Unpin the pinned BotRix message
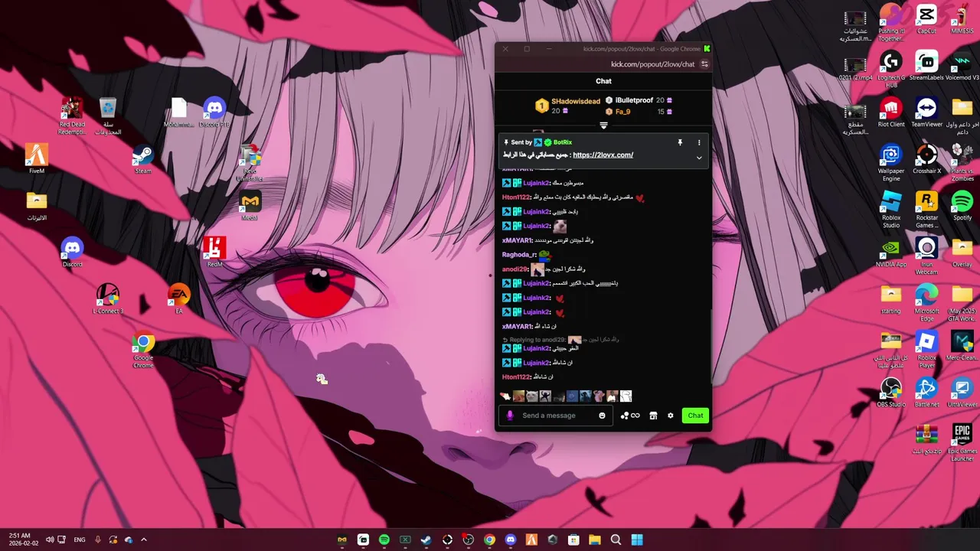 pyautogui.click(x=680, y=142)
